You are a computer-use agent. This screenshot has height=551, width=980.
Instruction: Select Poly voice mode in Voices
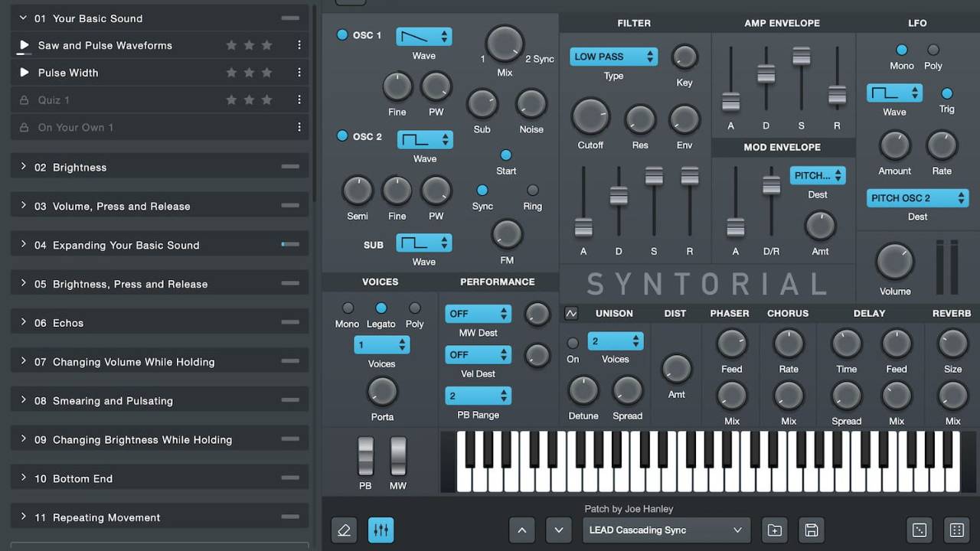415,308
